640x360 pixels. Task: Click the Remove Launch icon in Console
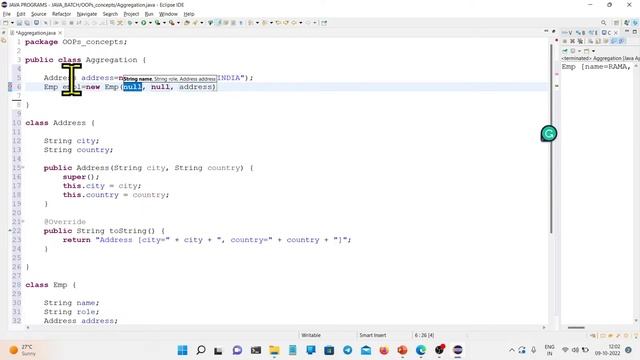(x=572, y=41)
